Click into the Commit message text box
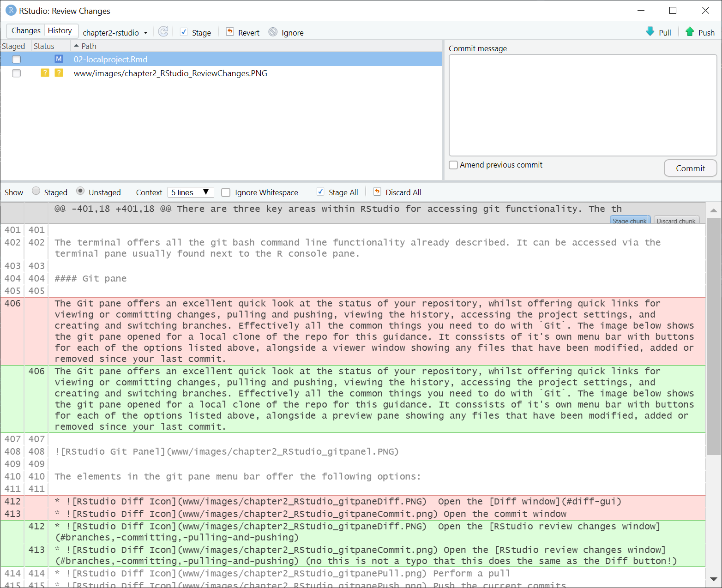The width and height of the screenshot is (722, 588). click(583, 105)
